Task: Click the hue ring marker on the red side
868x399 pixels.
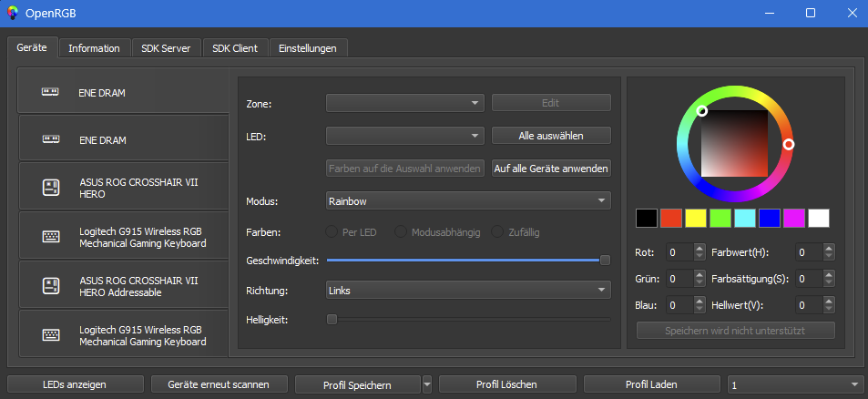Action: [x=789, y=145]
